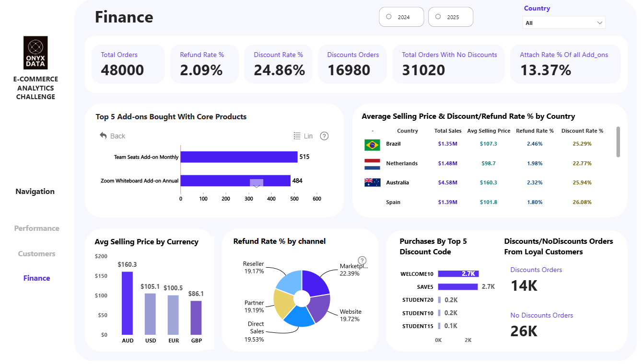Click the WELCOME10 discount code bar
The width and height of the screenshot is (643, 364).
pyautogui.click(x=458, y=274)
